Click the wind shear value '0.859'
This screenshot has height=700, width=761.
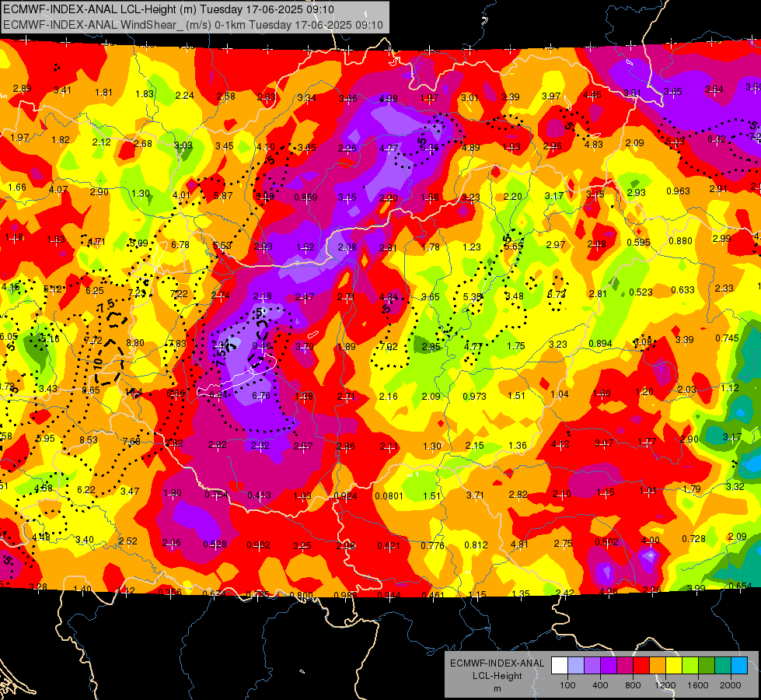point(305,198)
